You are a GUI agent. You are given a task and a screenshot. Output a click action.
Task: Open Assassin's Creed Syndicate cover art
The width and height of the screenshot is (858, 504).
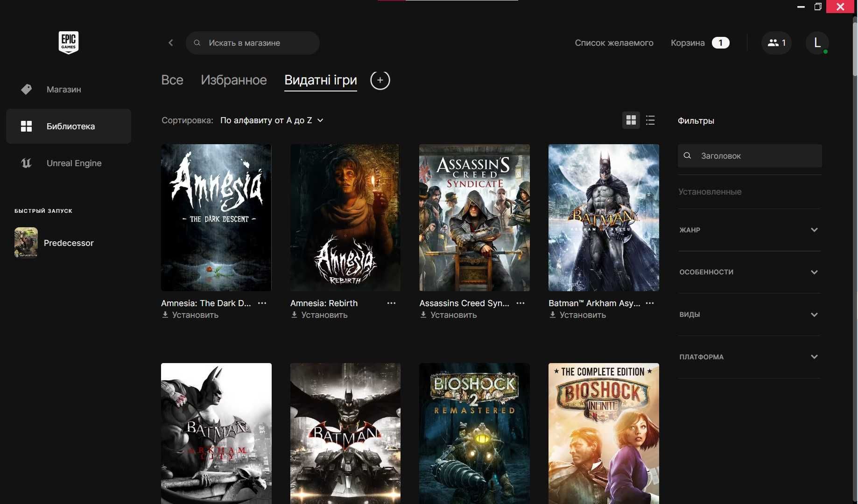pos(474,217)
